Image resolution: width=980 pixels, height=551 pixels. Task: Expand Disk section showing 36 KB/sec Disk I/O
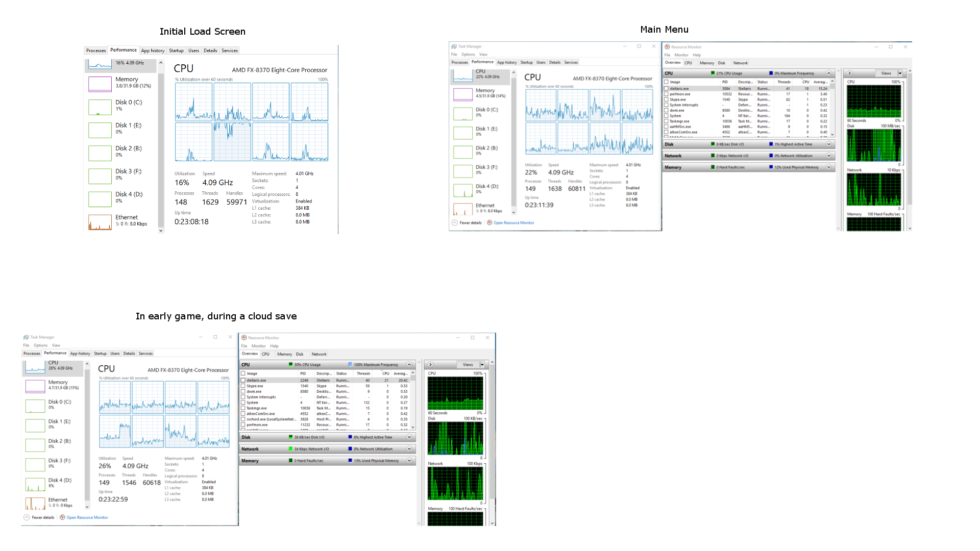[x=409, y=437]
